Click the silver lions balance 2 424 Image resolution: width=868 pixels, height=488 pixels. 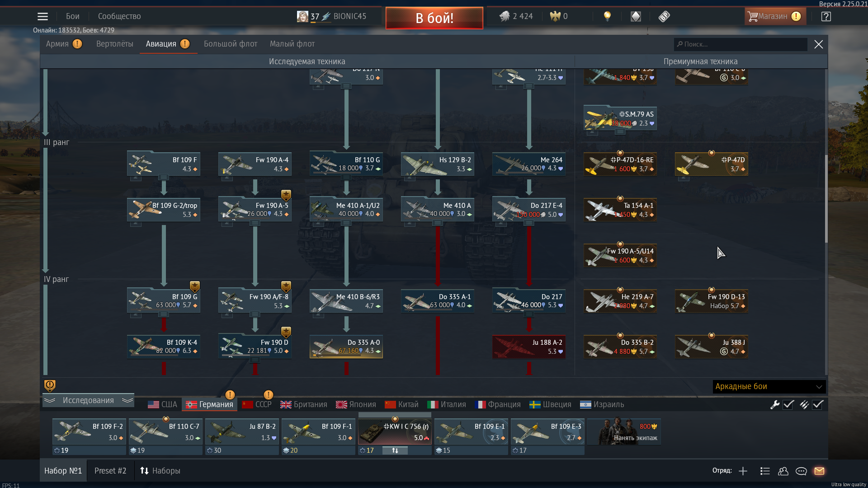(516, 16)
